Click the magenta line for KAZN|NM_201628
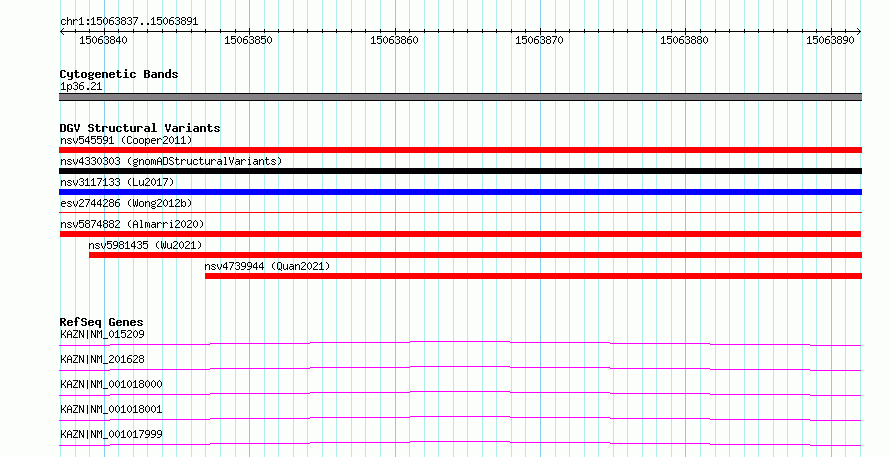The image size is (890, 457). pyautogui.click(x=460, y=368)
